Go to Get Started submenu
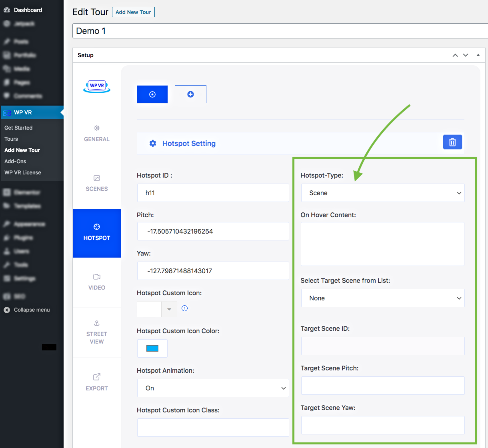The height and width of the screenshot is (448, 488). pos(18,128)
